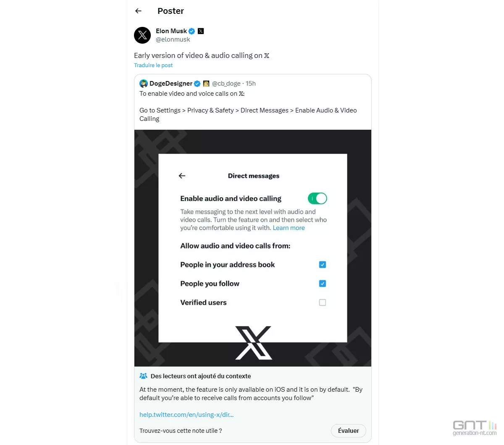This screenshot has width=504, height=445.
Task: Open the @elonmusk handle
Action: coord(173,39)
